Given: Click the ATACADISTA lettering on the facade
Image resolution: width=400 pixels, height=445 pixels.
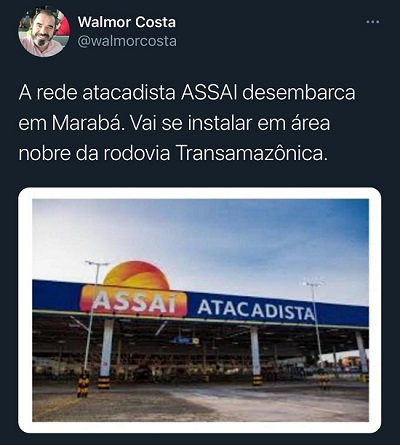Looking at the screenshot, I should (256, 310).
